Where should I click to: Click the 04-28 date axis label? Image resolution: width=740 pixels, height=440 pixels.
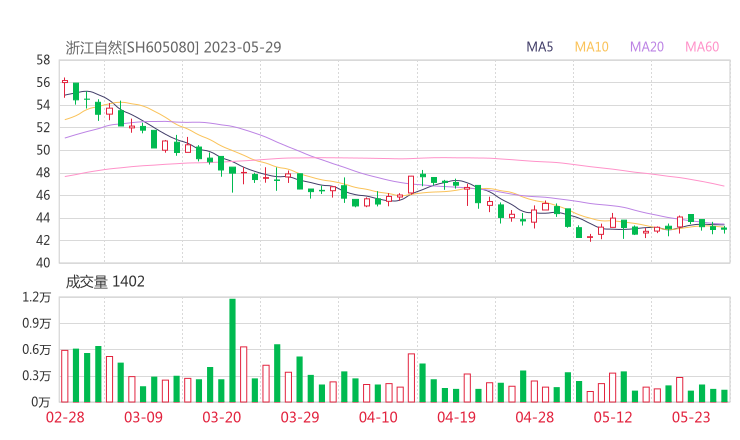[x=535, y=417]
